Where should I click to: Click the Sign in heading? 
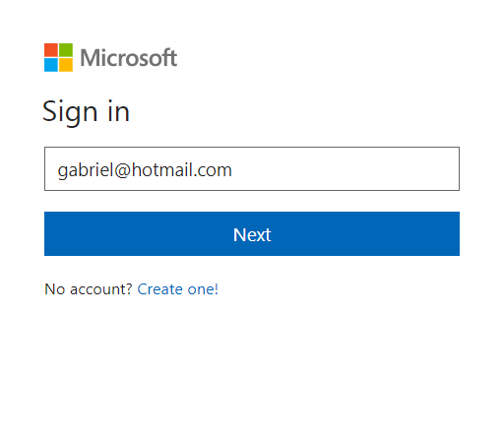(87, 112)
